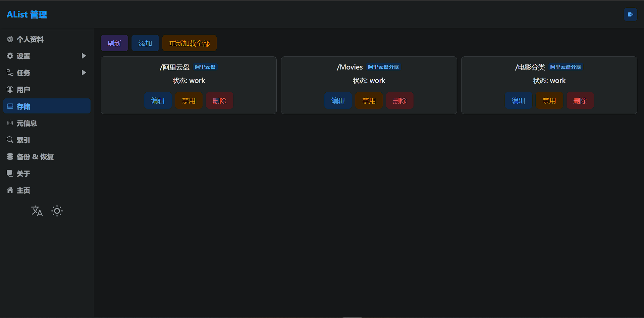Click the gear icon next to 设置
The width and height of the screenshot is (644, 318).
click(10, 56)
